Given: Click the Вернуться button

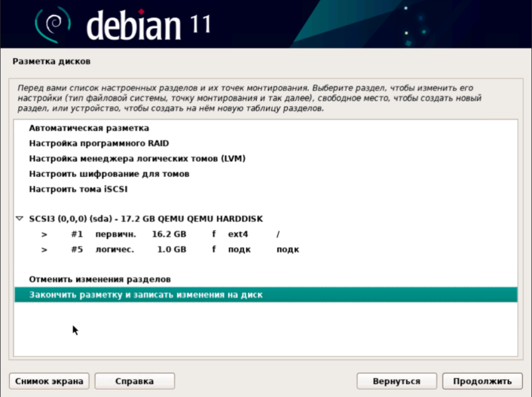Looking at the screenshot, I should point(397,381).
